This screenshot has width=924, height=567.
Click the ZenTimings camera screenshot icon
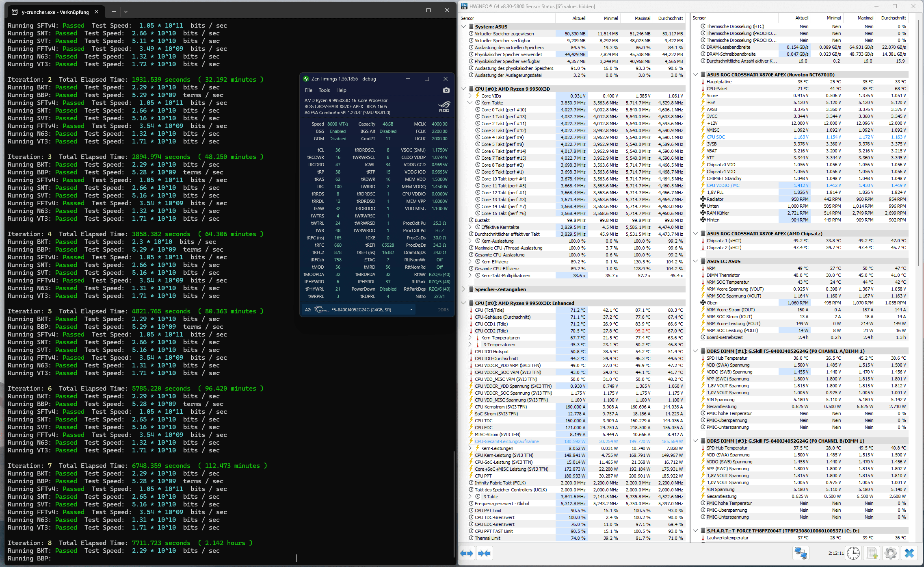446,90
